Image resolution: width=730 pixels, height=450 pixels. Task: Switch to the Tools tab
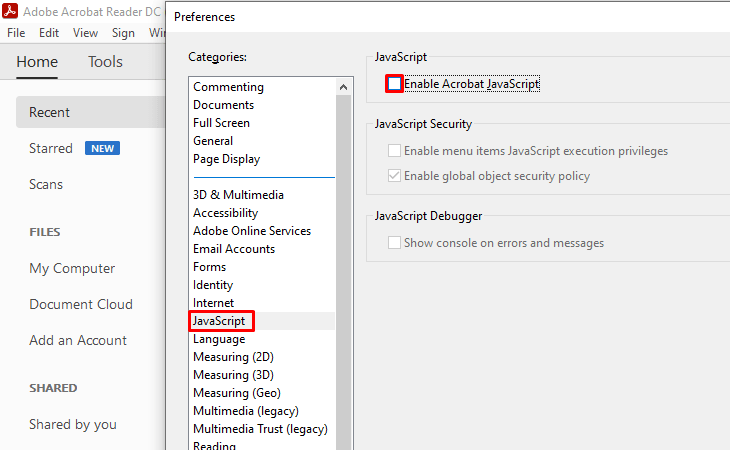click(x=105, y=62)
